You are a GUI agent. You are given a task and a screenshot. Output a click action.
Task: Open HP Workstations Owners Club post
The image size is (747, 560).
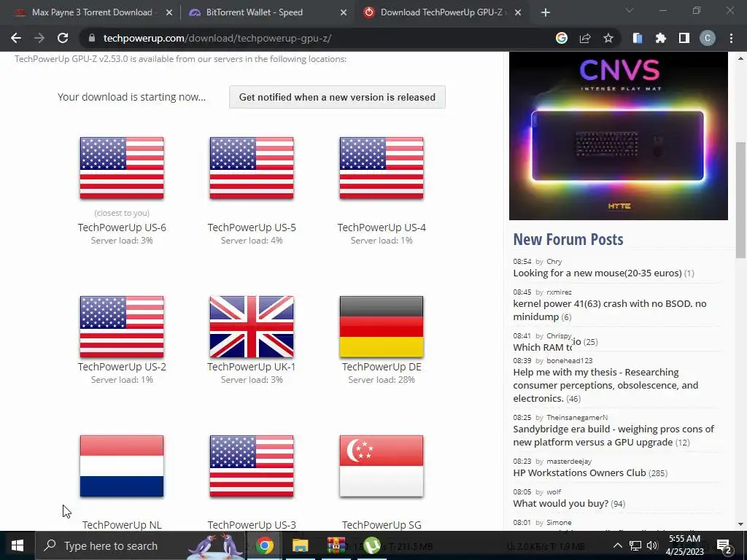(579, 472)
